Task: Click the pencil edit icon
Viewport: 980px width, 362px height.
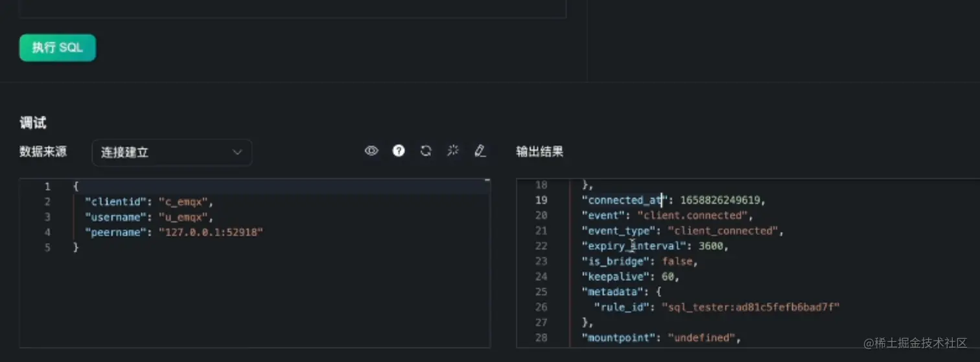Action: click(x=480, y=151)
